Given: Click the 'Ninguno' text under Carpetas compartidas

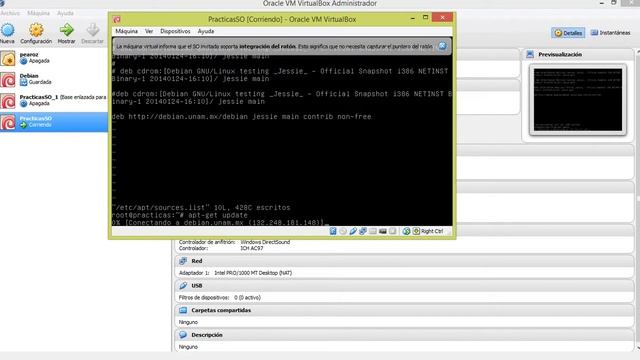Looking at the screenshot, I should click(x=188, y=322).
